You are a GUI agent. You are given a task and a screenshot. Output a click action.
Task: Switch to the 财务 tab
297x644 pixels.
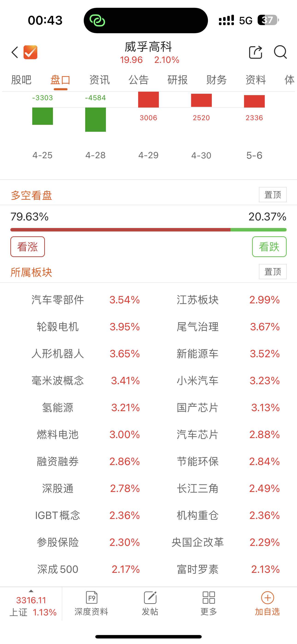click(x=216, y=80)
